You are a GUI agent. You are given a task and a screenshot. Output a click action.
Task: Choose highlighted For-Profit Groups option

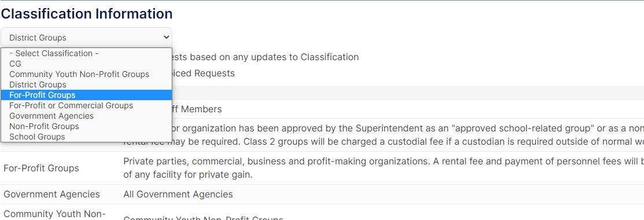[86, 95]
